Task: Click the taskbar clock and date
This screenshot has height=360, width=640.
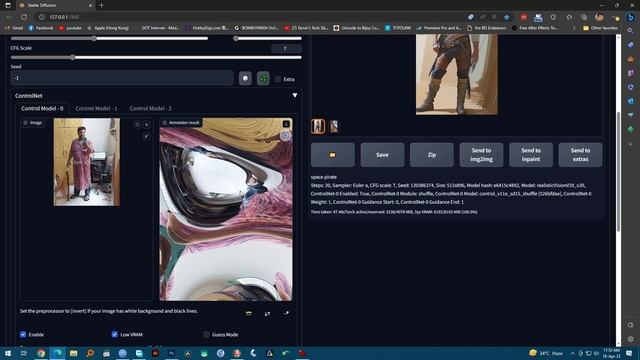Action: click(611, 353)
